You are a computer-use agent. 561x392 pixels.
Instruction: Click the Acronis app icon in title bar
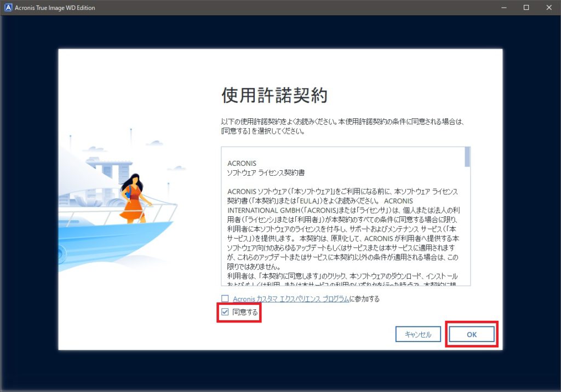pos(8,8)
